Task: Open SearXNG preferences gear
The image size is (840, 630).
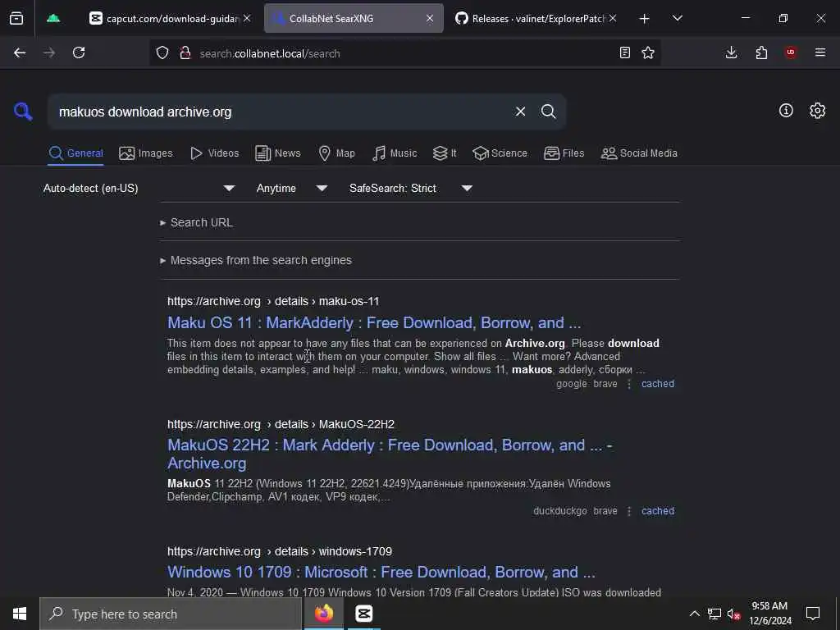Action: click(817, 111)
